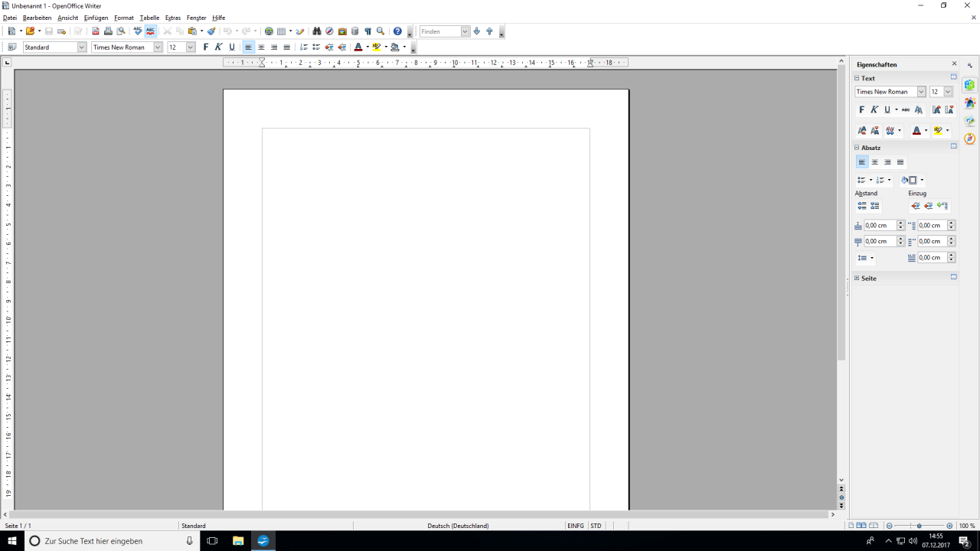Open OpenOffice Help question mark icon
This screenshot has height=551, width=980.
pos(397,31)
